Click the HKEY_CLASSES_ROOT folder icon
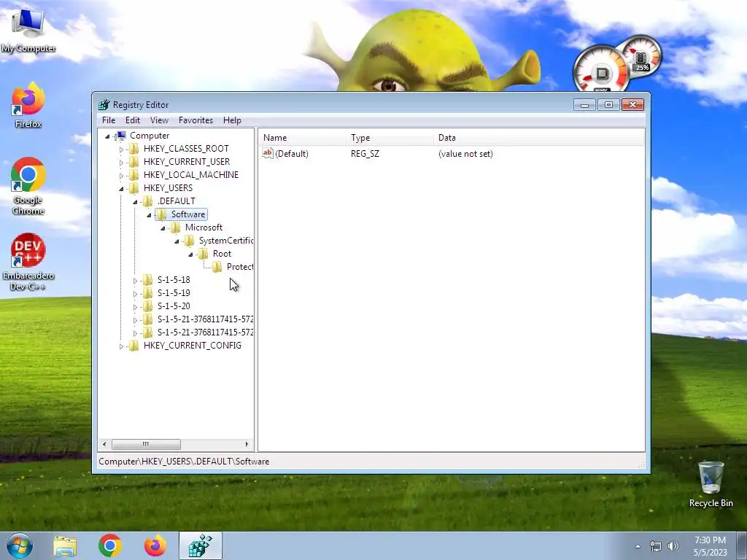 point(134,149)
